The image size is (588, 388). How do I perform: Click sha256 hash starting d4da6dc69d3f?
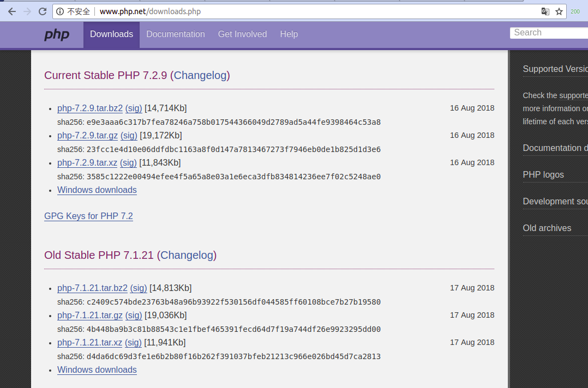pos(233,356)
